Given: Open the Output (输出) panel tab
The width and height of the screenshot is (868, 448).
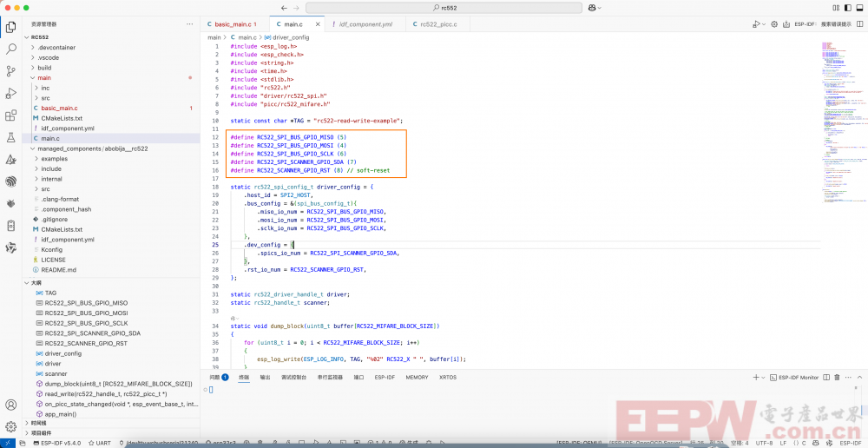Looking at the screenshot, I should coord(265,377).
